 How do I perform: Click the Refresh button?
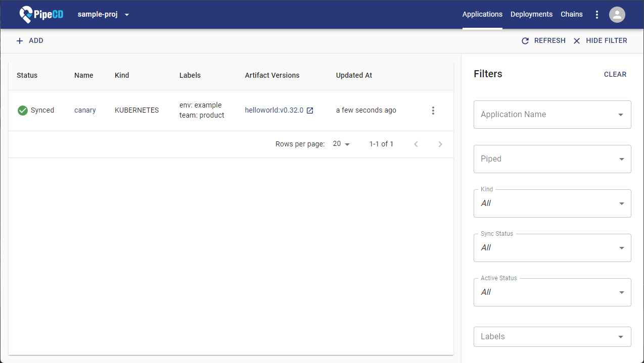pos(543,41)
